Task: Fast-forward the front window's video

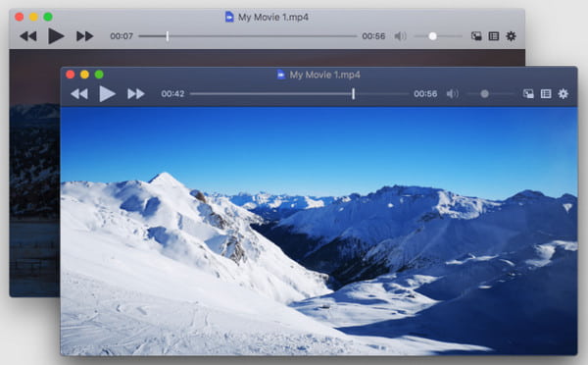Action: (x=136, y=94)
